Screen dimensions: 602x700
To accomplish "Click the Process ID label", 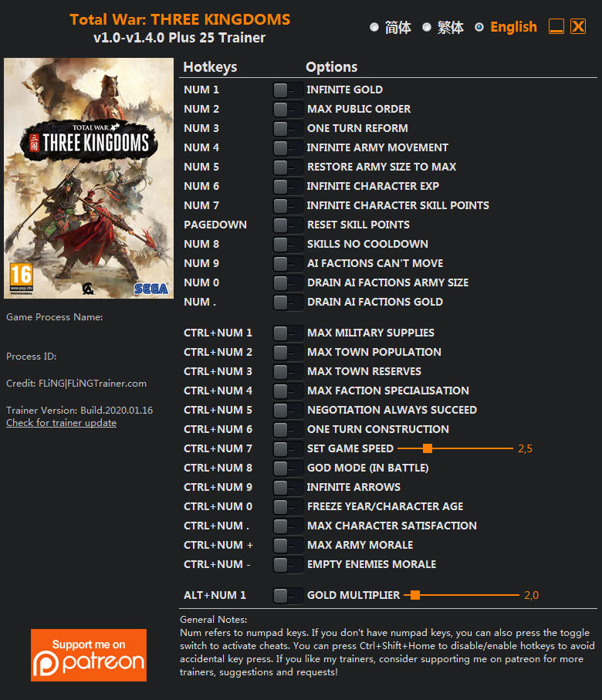I will (x=32, y=357).
